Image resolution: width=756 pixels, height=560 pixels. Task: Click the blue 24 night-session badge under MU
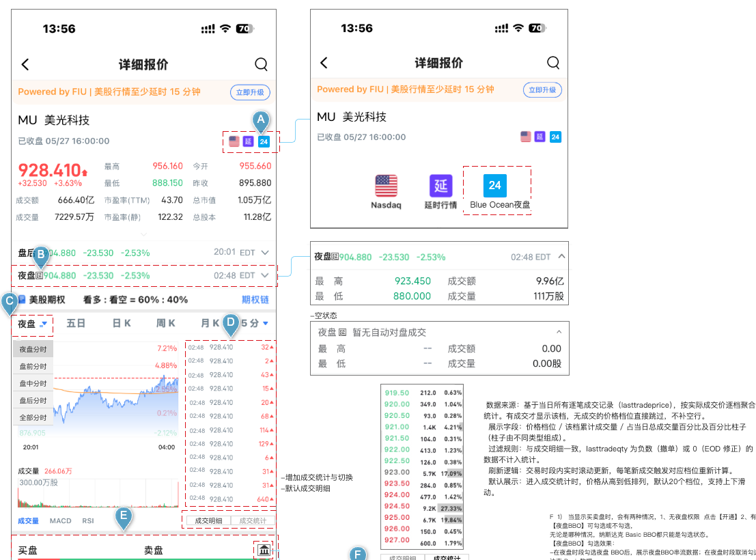click(263, 141)
